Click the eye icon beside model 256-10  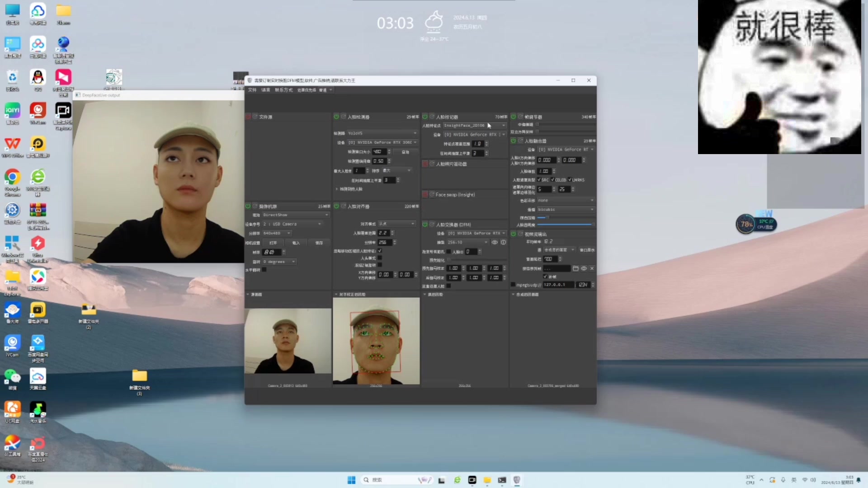495,242
